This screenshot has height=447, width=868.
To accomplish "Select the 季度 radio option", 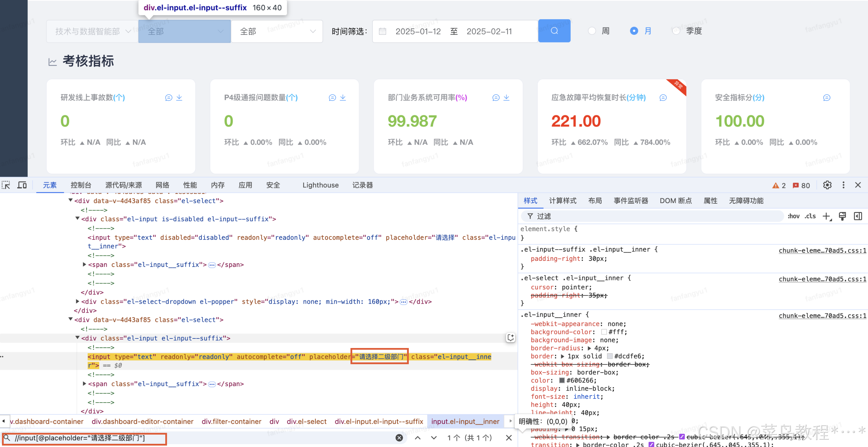I will (x=676, y=31).
